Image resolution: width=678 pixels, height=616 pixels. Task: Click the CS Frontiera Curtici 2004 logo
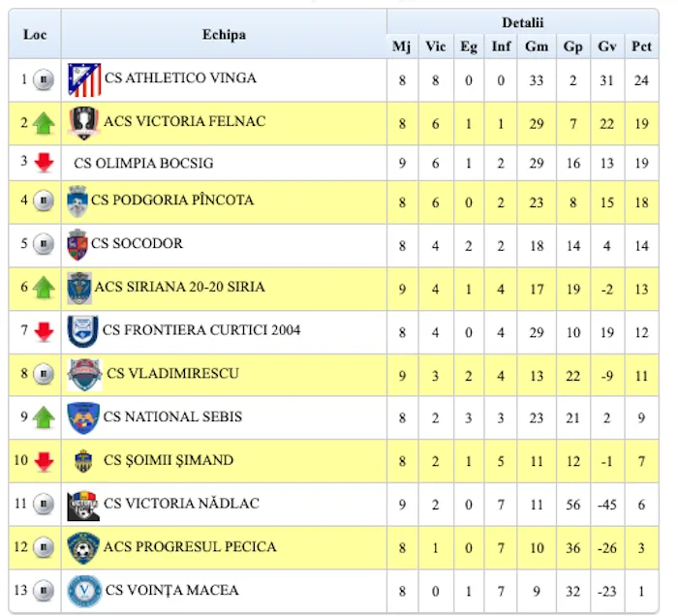pyautogui.click(x=82, y=331)
